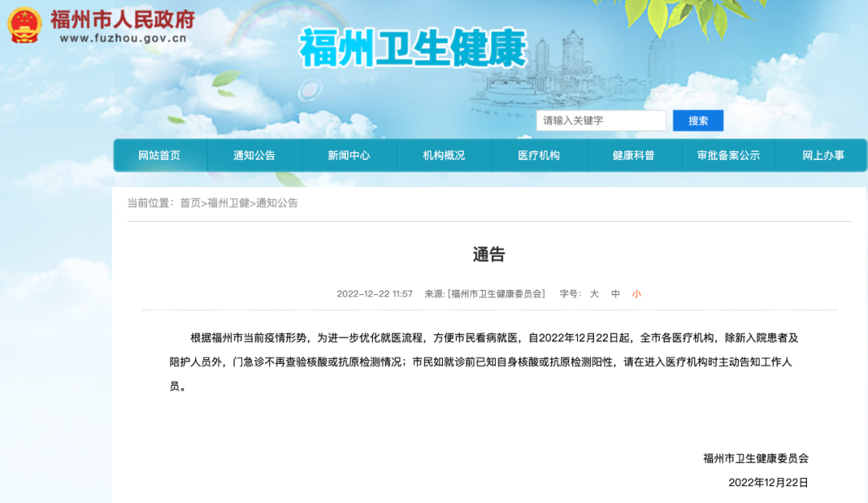
Task: Open 审批备案公示 listings
Action: [728, 155]
